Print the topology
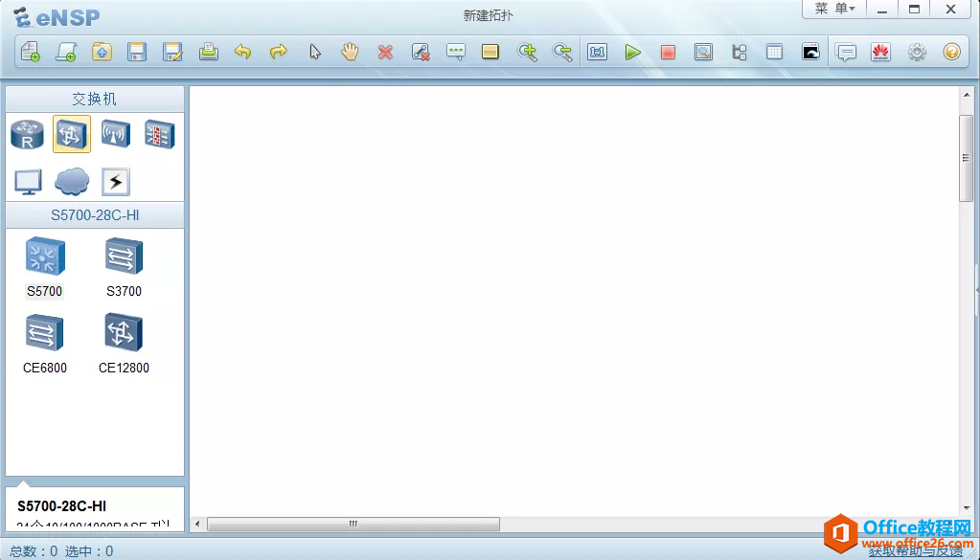The height and width of the screenshot is (560, 980). point(208,52)
